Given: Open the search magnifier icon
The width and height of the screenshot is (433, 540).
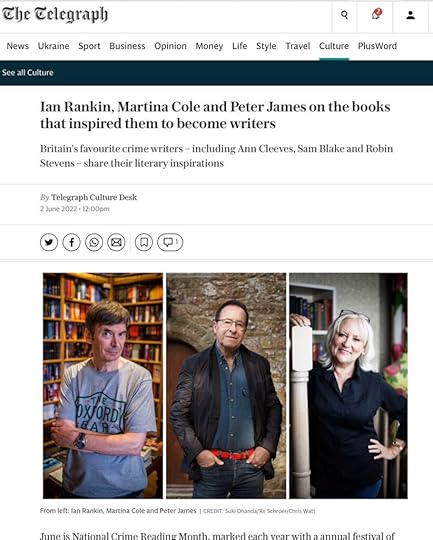Looking at the screenshot, I should coord(344,15).
